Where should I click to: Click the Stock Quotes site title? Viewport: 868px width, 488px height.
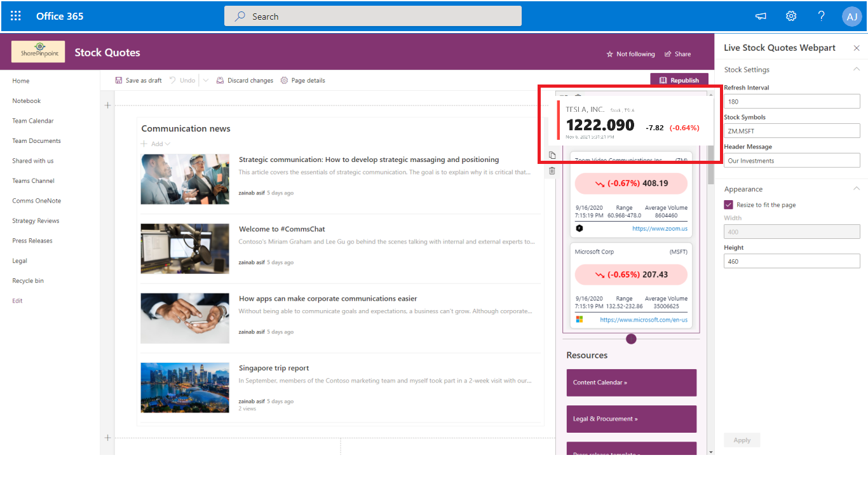click(x=107, y=53)
